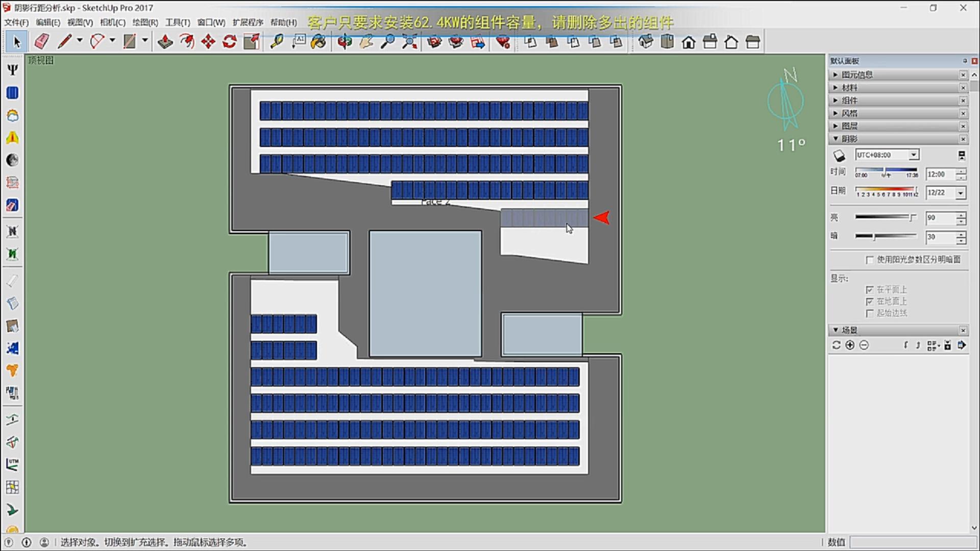The height and width of the screenshot is (551, 980).
Task: Toggle 起始边线 checkbox
Action: (870, 313)
